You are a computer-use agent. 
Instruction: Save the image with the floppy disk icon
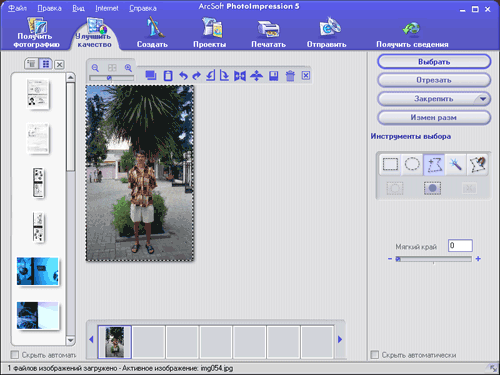274,76
